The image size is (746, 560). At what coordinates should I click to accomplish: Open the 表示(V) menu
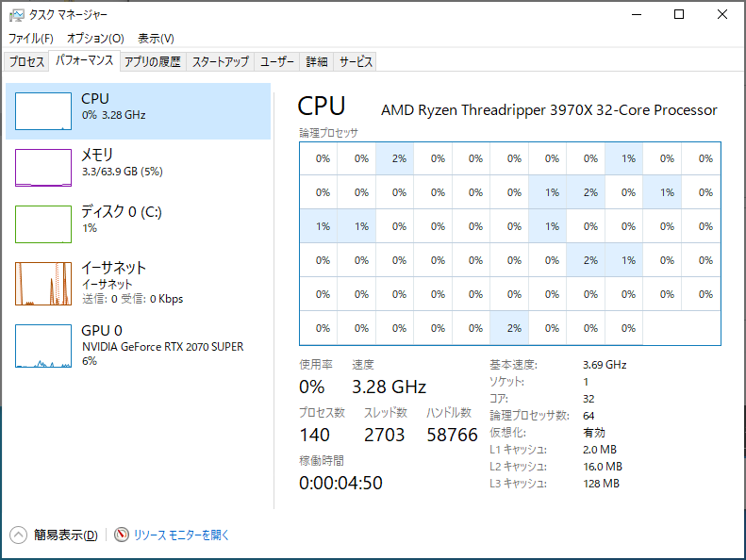click(156, 39)
